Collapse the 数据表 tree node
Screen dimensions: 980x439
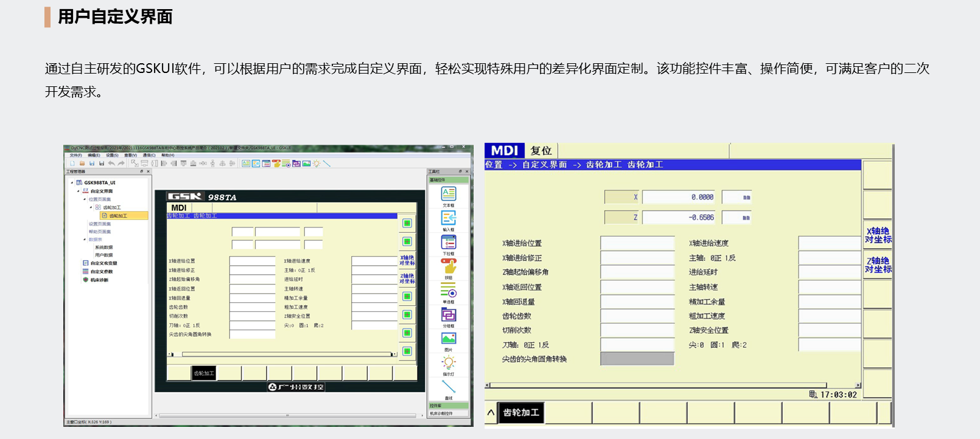coord(85,240)
